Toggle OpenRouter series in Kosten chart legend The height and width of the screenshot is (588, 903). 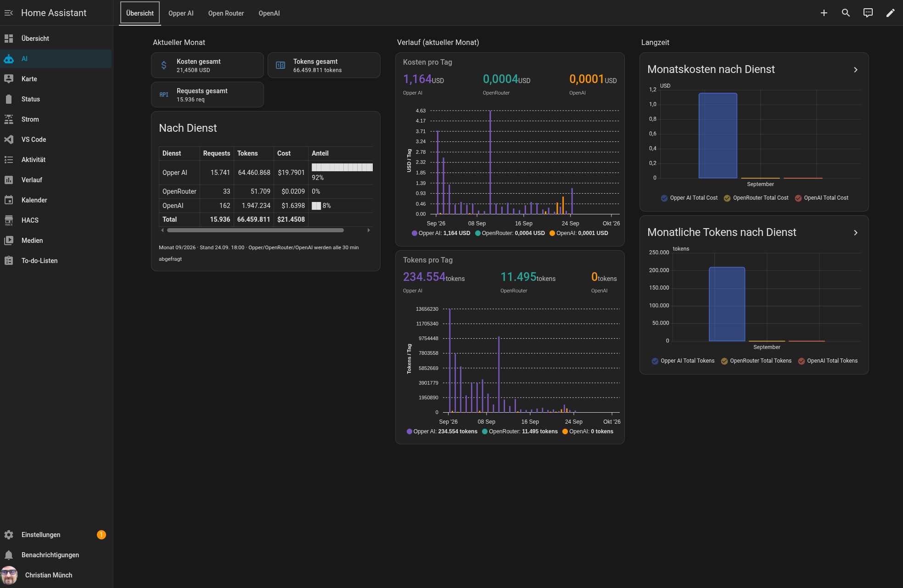[x=510, y=233]
